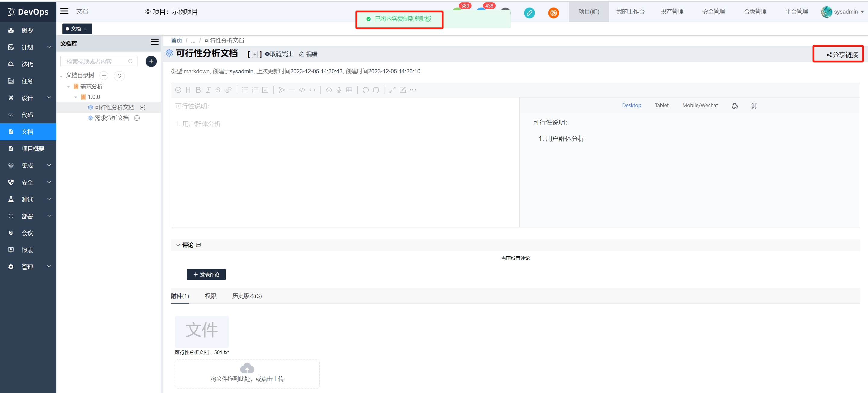Click the strikethrough icon in editor toolbar

pos(218,90)
